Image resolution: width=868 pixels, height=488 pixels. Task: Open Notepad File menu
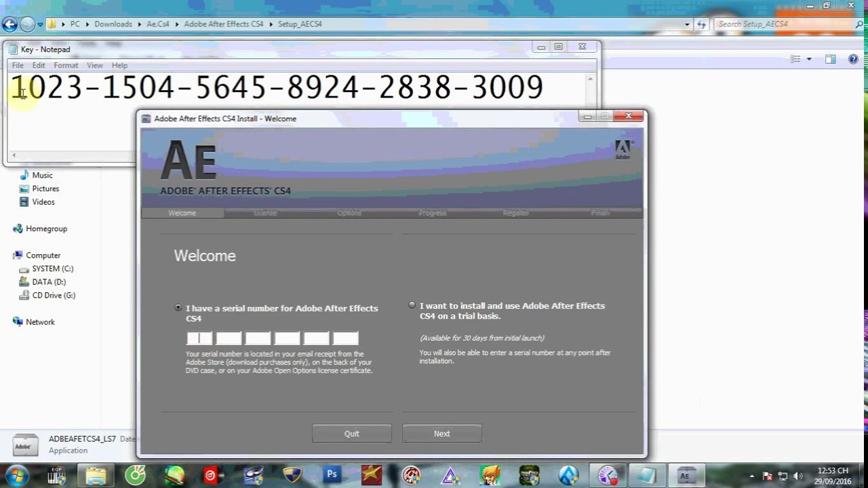pos(18,65)
